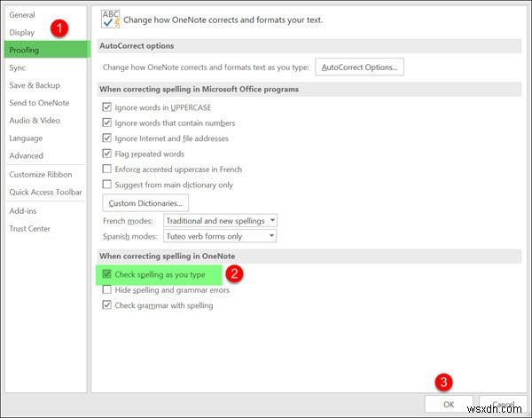Click the ABC proofing icon
The height and width of the screenshot is (418, 532).
pos(111,19)
